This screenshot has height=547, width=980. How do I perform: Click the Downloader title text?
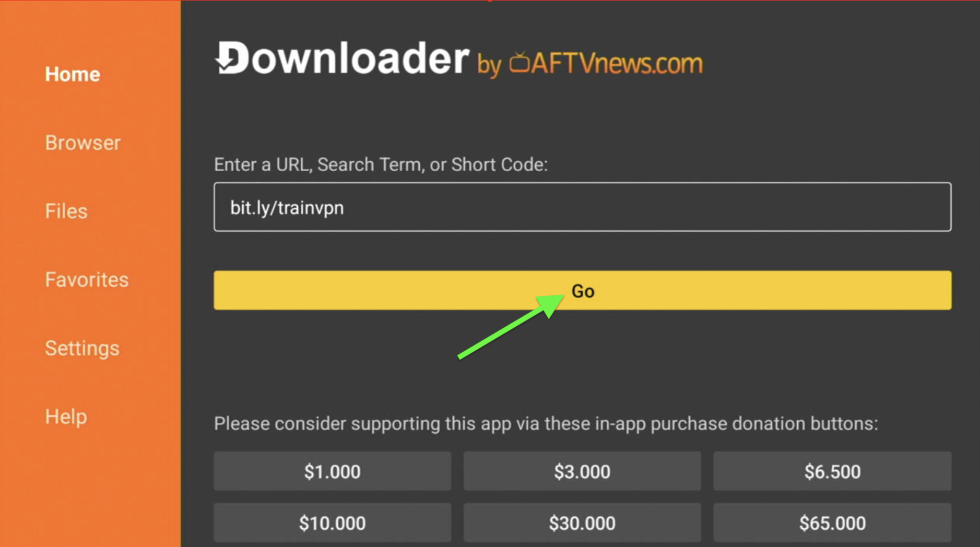tap(343, 57)
